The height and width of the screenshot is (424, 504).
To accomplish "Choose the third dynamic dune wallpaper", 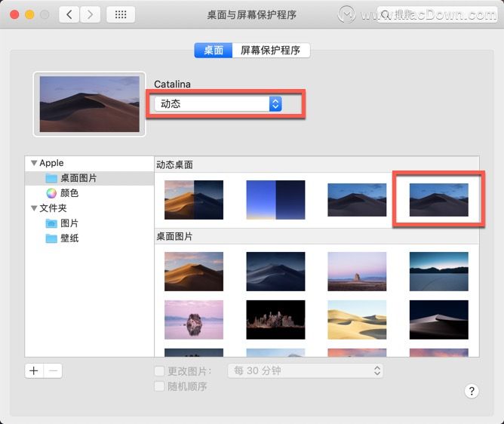I will (x=357, y=200).
